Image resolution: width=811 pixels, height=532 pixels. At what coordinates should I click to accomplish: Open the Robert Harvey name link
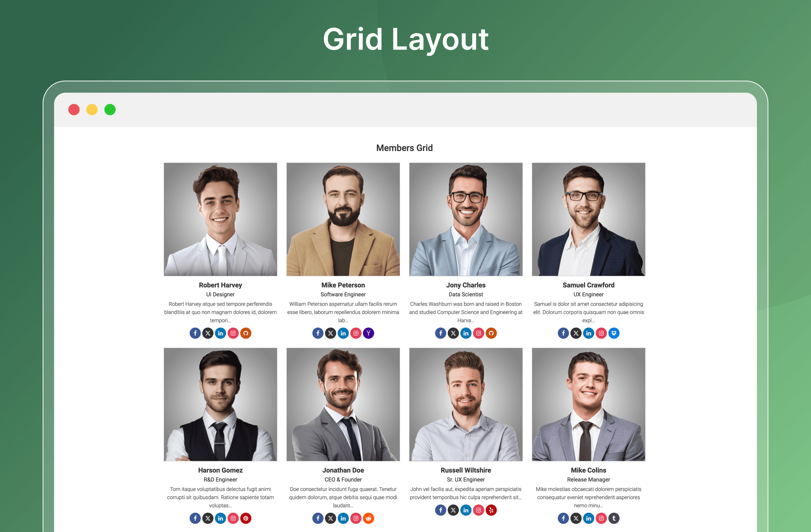220,285
